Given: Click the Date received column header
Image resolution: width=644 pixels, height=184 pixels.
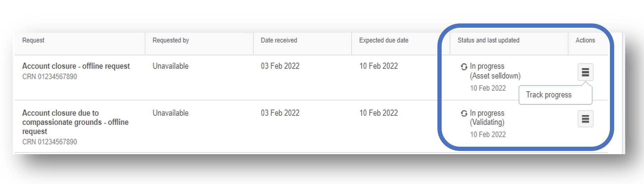Looking at the screenshot, I should [279, 40].
